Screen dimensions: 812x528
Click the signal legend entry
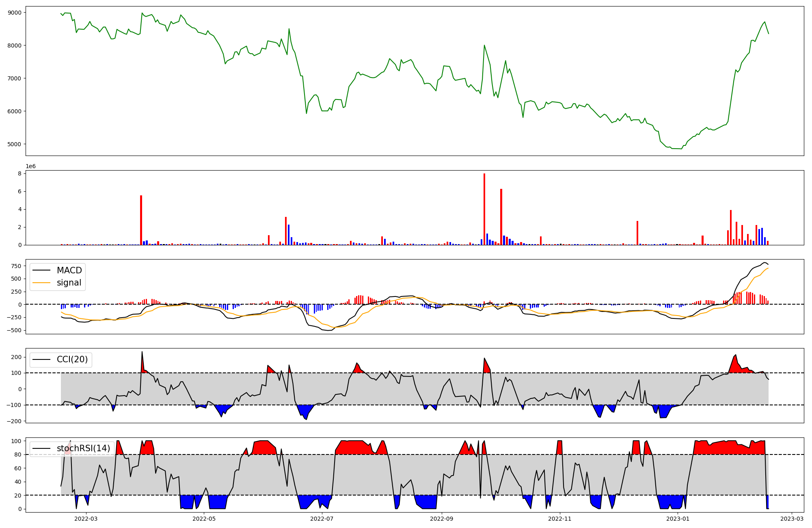[69, 283]
